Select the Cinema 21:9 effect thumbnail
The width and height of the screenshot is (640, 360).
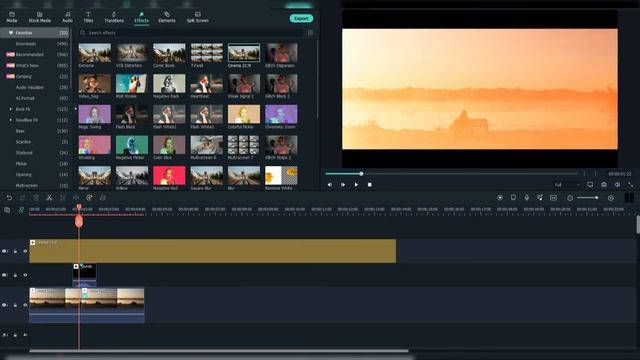pos(244,53)
